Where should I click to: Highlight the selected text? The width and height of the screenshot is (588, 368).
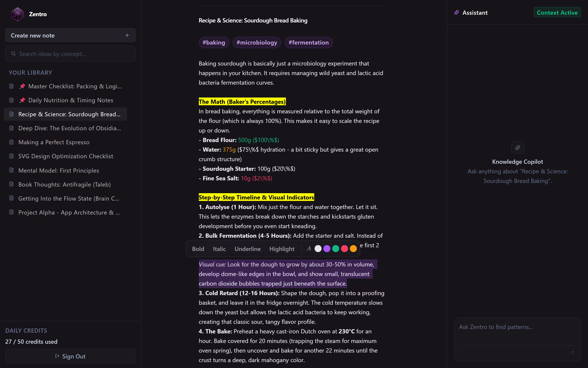282,249
